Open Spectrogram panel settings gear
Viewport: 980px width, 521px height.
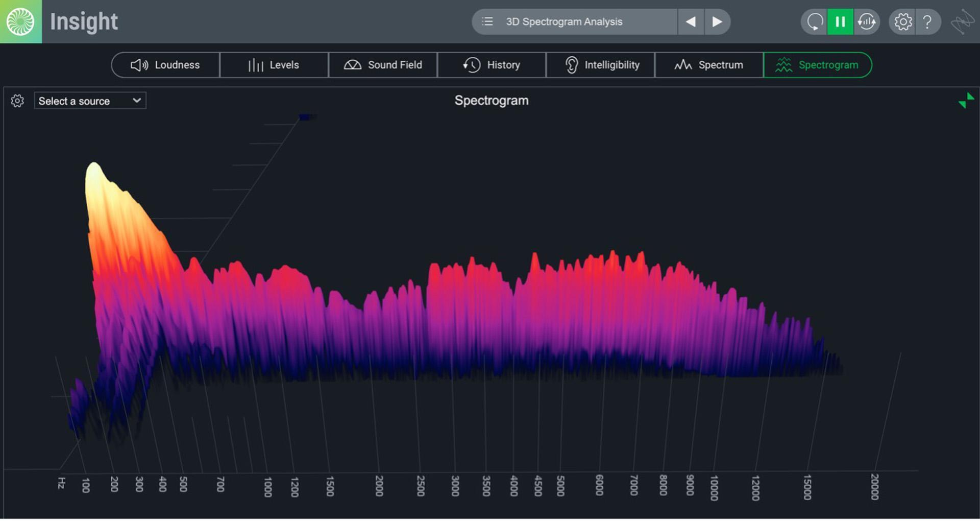click(17, 101)
